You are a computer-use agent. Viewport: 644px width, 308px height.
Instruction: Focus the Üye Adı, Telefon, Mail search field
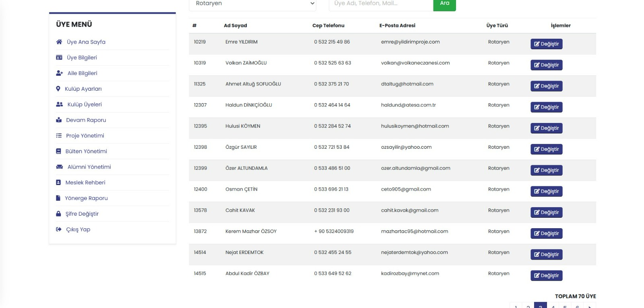point(380,4)
